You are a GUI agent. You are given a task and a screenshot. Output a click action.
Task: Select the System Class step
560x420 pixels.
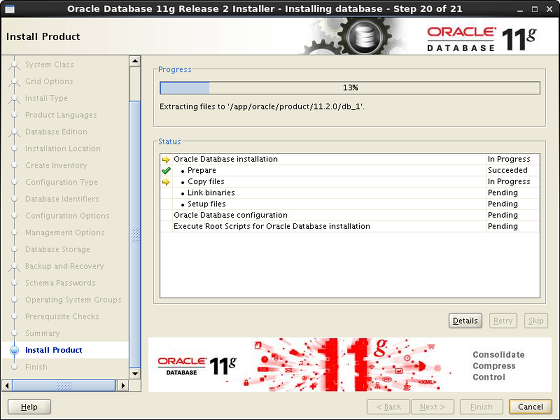(50, 64)
